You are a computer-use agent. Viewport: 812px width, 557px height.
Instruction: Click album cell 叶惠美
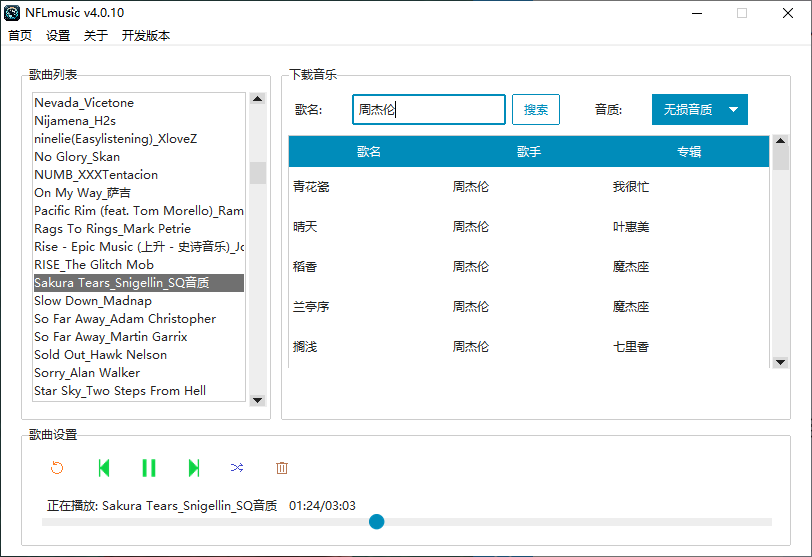coord(631,227)
